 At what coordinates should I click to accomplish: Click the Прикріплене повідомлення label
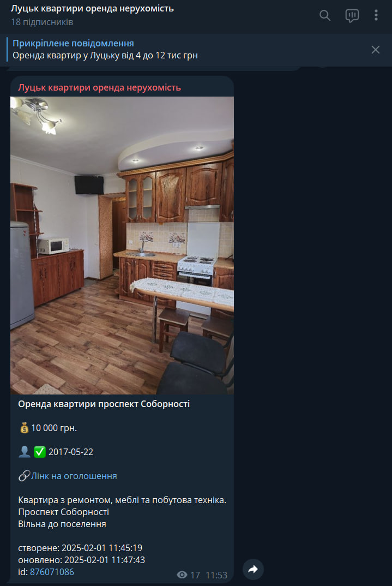pyautogui.click(x=73, y=43)
